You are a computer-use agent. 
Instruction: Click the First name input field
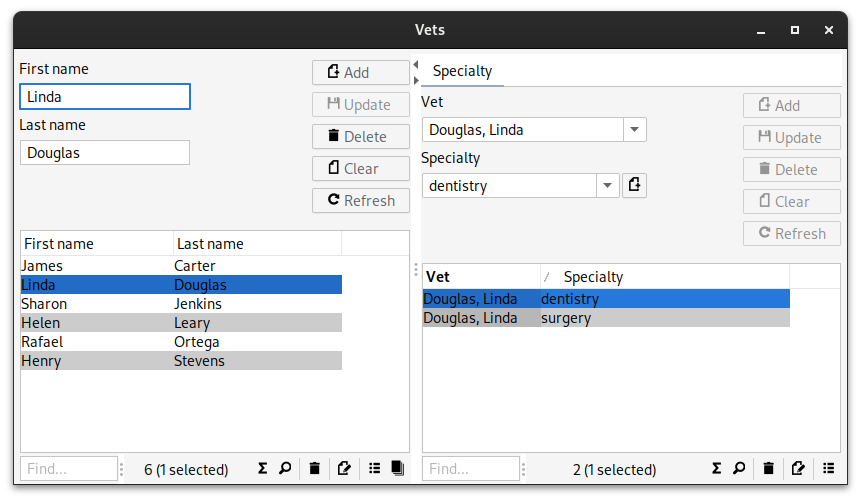point(105,97)
